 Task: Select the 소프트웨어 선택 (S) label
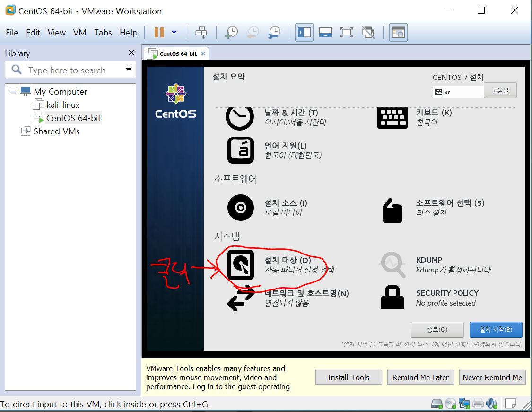(450, 203)
